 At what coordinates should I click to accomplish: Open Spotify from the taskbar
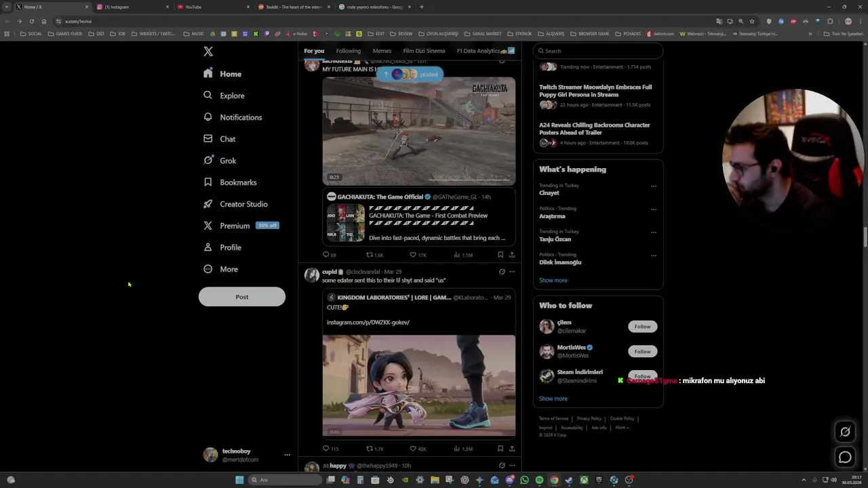tap(539, 480)
